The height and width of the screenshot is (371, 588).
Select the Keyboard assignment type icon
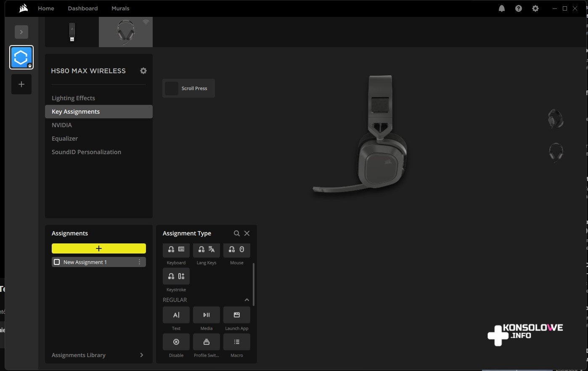(x=176, y=250)
